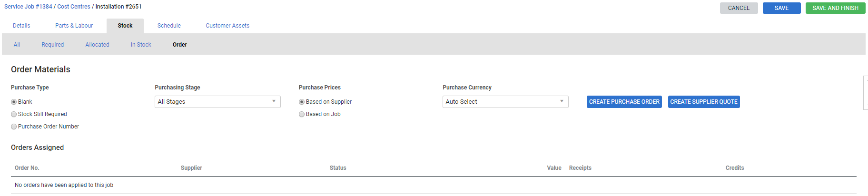
Task: Cancel the current changes
Action: point(739,8)
